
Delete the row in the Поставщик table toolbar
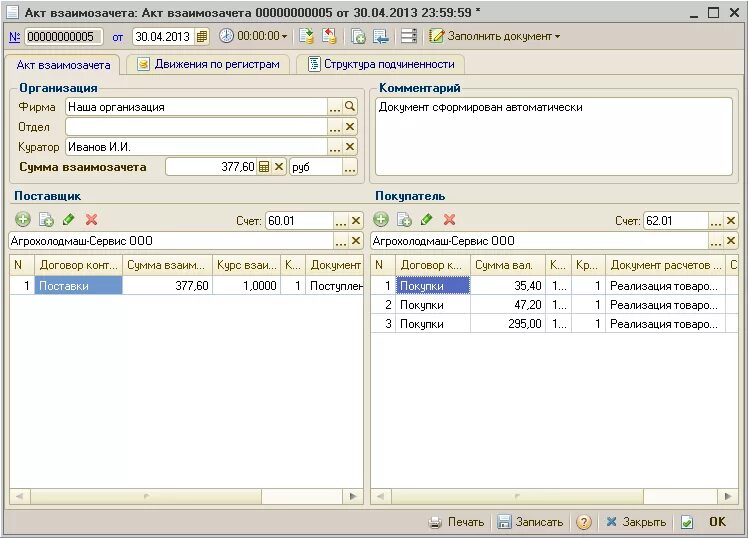click(x=92, y=219)
